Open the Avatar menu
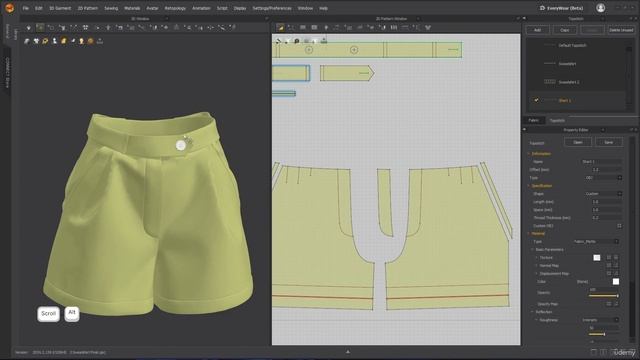Image resolution: width=640 pixels, height=360 pixels. pos(152,8)
